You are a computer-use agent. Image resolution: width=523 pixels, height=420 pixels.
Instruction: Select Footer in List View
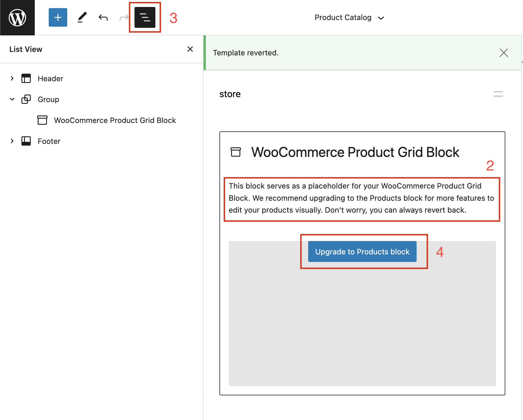point(49,141)
